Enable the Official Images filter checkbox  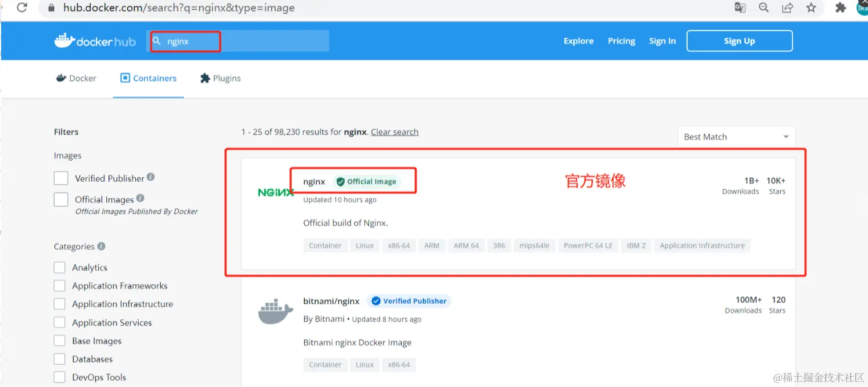pos(61,199)
